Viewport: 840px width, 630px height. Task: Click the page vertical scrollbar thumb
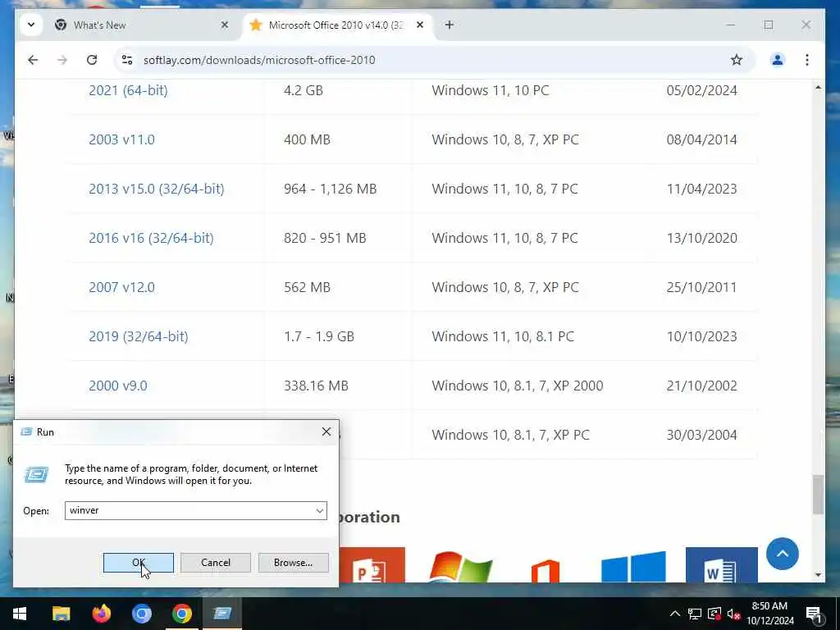[x=818, y=495]
